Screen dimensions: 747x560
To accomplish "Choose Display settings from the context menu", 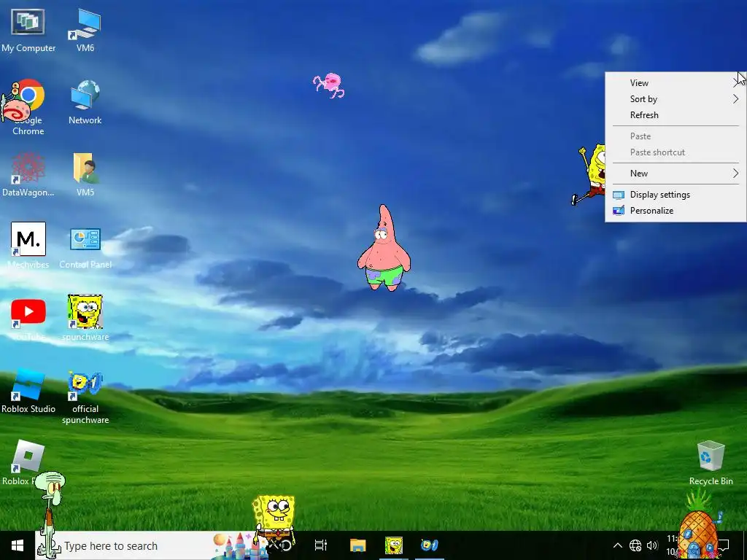I will click(x=676, y=194).
